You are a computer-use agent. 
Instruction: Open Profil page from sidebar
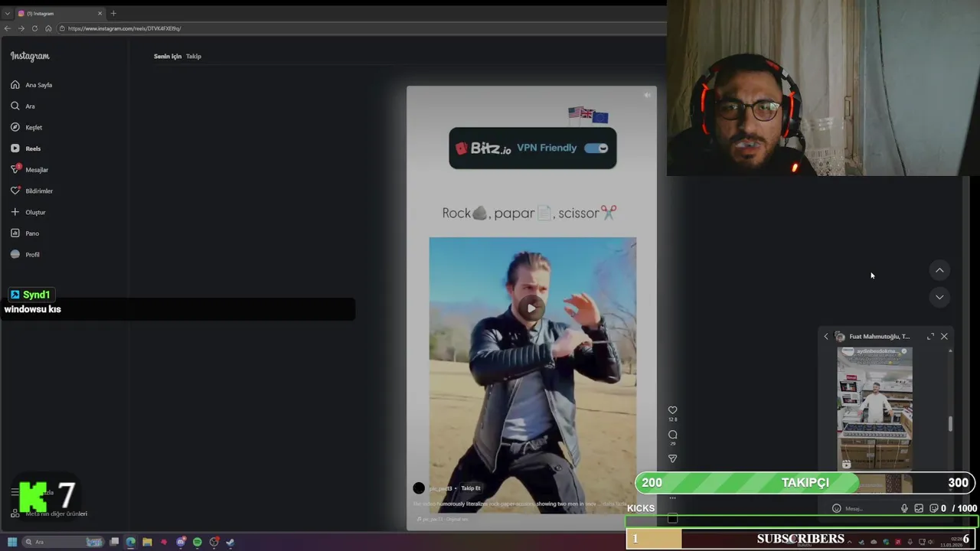[x=25, y=255]
